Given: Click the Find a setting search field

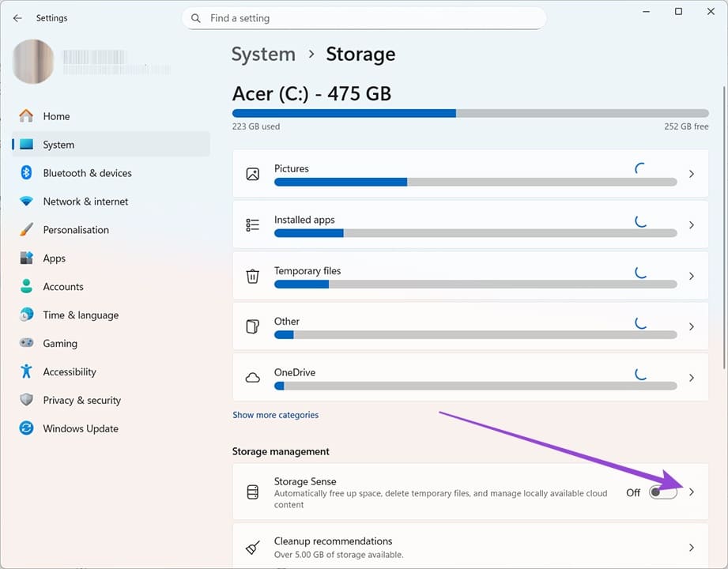Looking at the screenshot, I should click(364, 17).
